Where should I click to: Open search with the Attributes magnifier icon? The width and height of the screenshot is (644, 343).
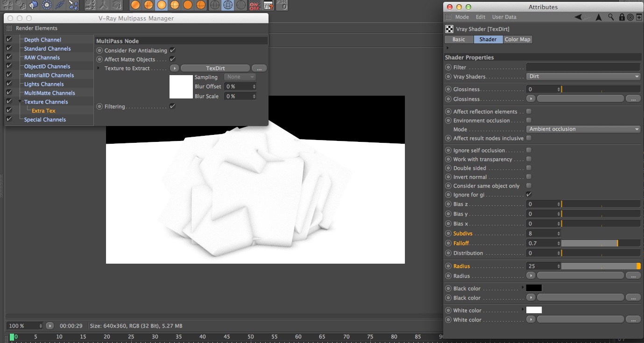click(x=611, y=17)
